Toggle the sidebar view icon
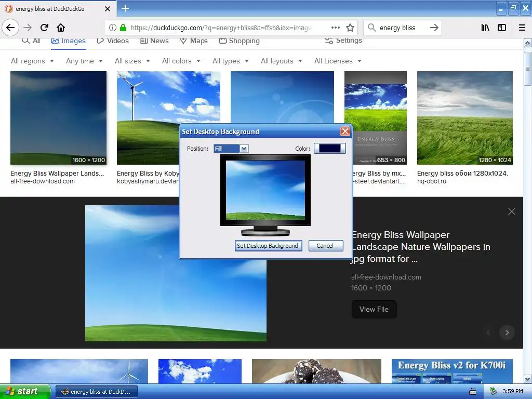This screenshot has width=532, height=399. click(502, 28)
